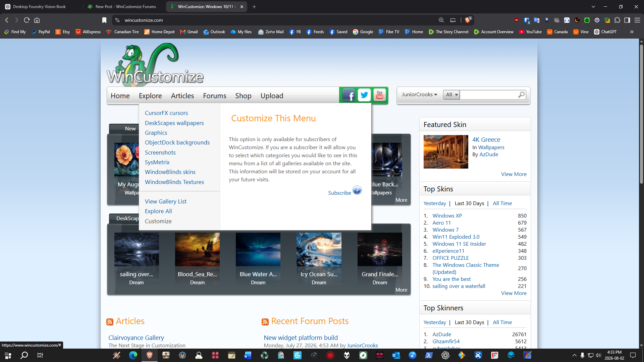This screenshot has height=362, width=644.
Task: Open the YouTube icon in site navbar
Action: [379, 96]
